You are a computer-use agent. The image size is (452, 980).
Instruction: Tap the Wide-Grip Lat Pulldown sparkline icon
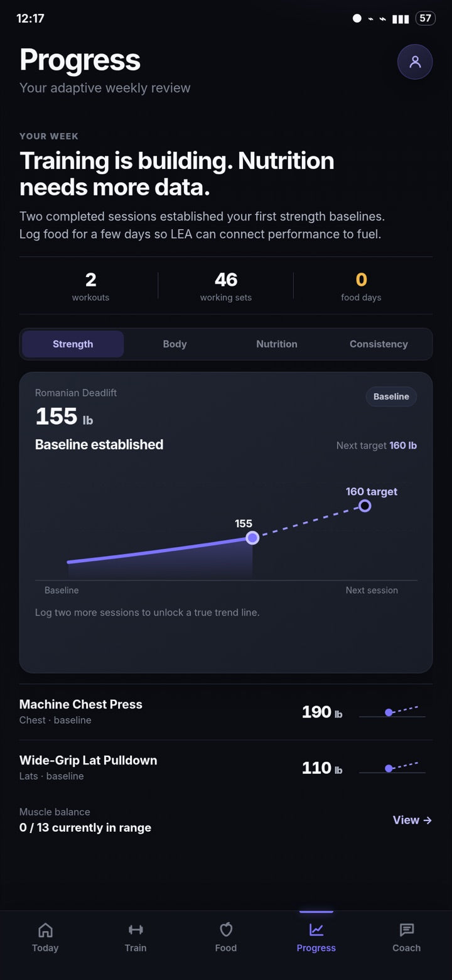(x=392, y=768)
